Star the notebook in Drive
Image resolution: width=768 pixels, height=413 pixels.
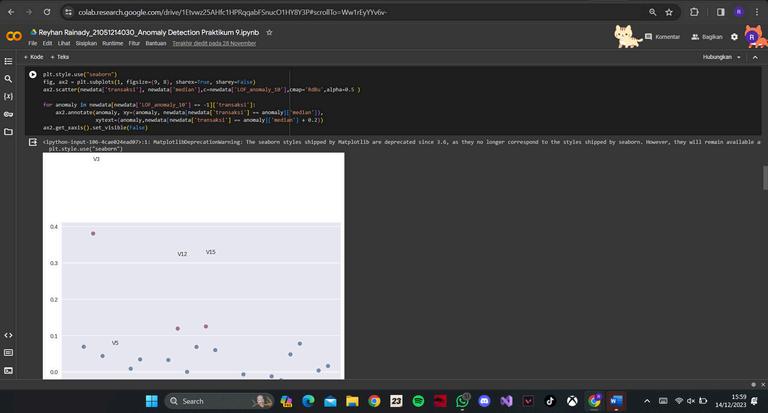269,32
